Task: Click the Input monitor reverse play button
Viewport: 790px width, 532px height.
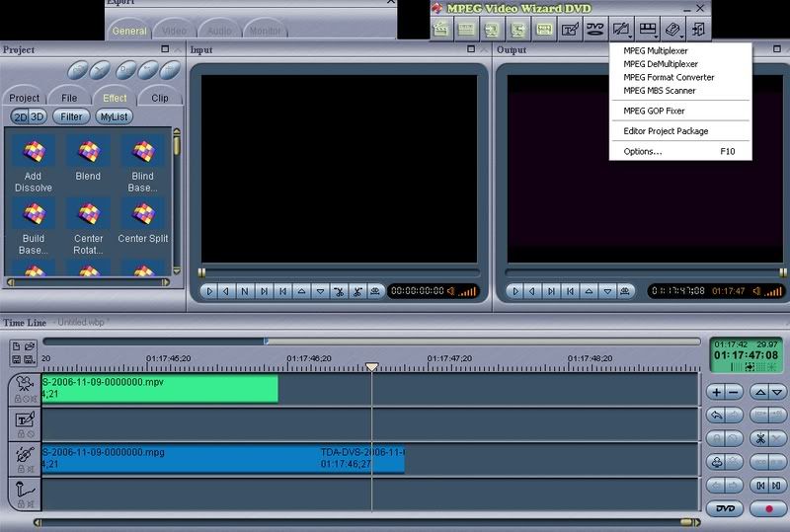Action: coord(226,291)
